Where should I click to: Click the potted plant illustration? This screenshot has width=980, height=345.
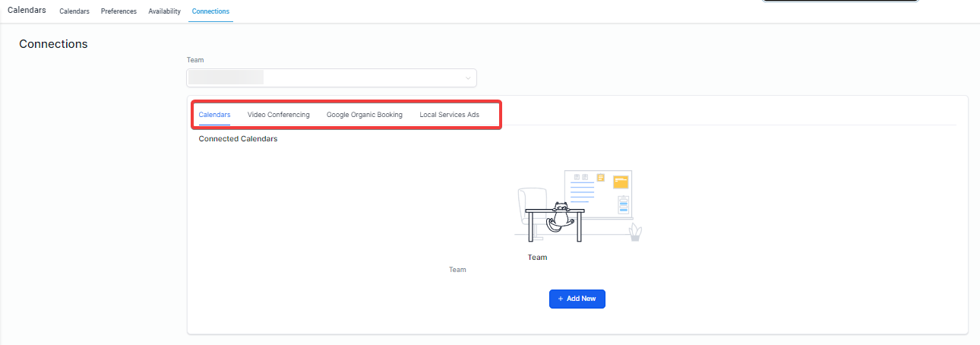[635, 233]
